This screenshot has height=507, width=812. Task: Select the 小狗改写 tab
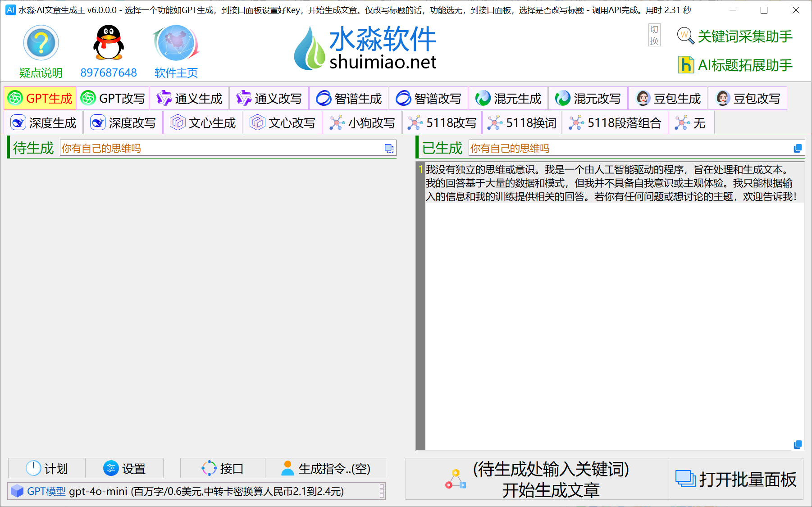pyautogui.click(x=362, y=123)
